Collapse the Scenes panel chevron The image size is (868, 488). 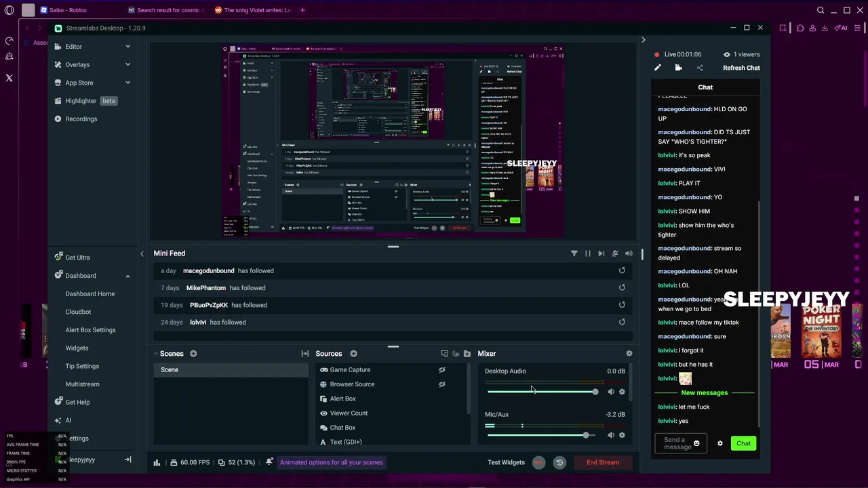pyautogui.click(x=155, y=354)
